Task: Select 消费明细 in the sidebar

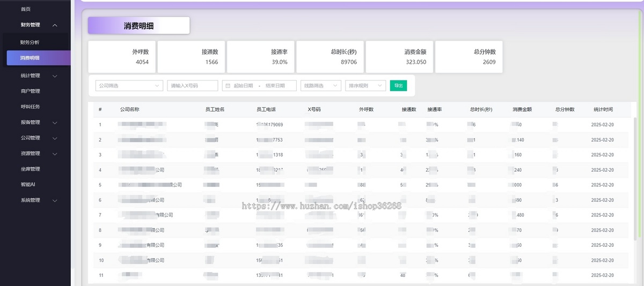Action: click(39, 58)
